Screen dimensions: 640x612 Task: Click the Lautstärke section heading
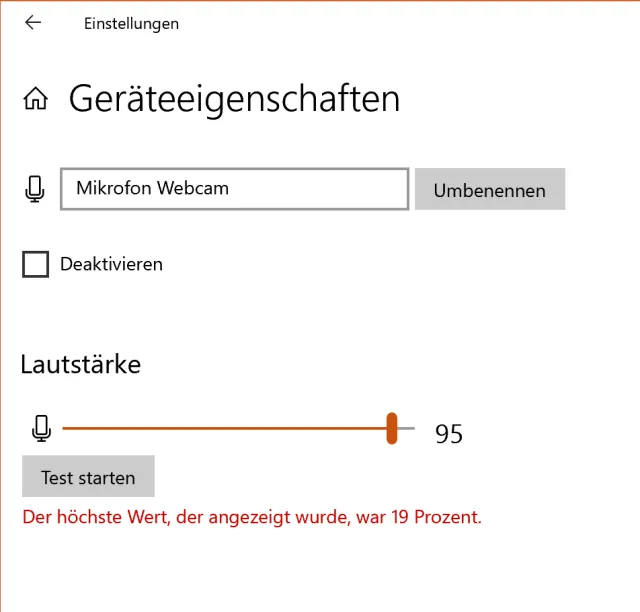[x=80, y=365]
